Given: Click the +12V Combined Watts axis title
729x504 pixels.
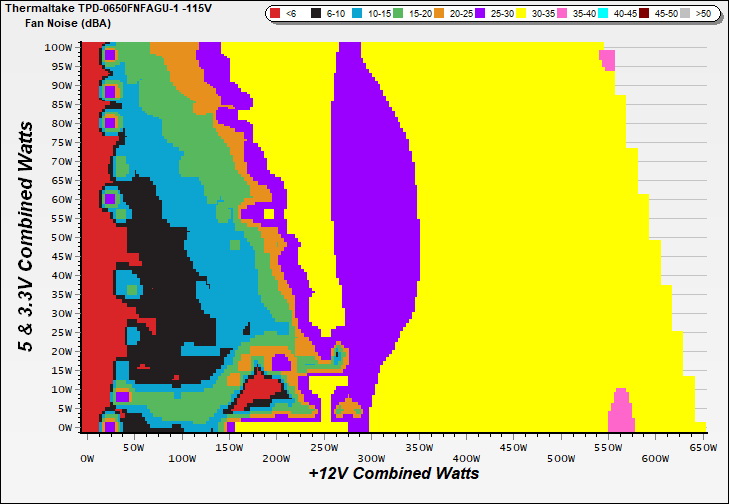Looking at the screenshot, I should 393,473.
